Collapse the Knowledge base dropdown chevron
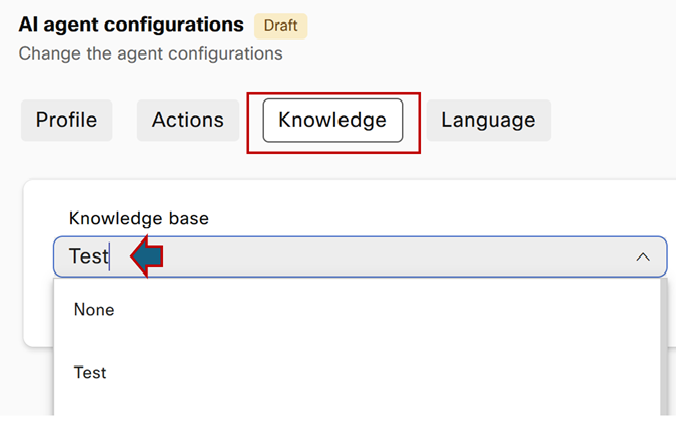 643,257
